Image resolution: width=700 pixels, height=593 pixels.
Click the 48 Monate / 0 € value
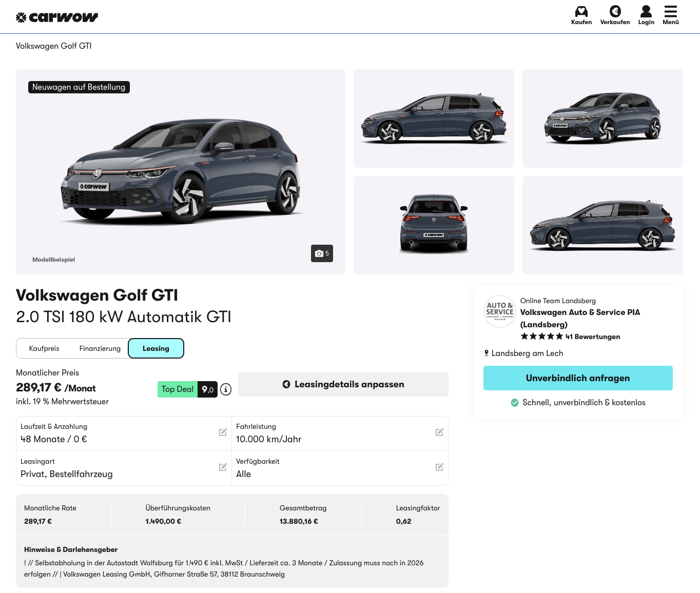tap(54, 439)
